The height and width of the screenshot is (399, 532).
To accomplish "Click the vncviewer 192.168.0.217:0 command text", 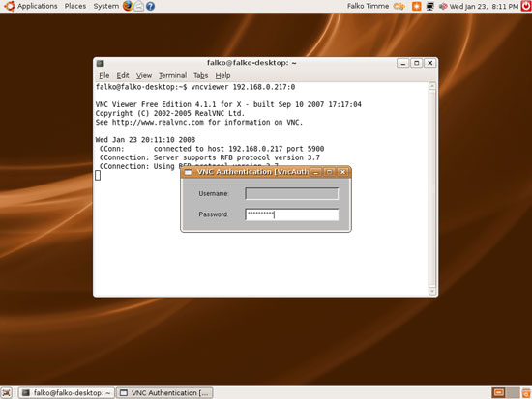I will [x=243, y=87].
